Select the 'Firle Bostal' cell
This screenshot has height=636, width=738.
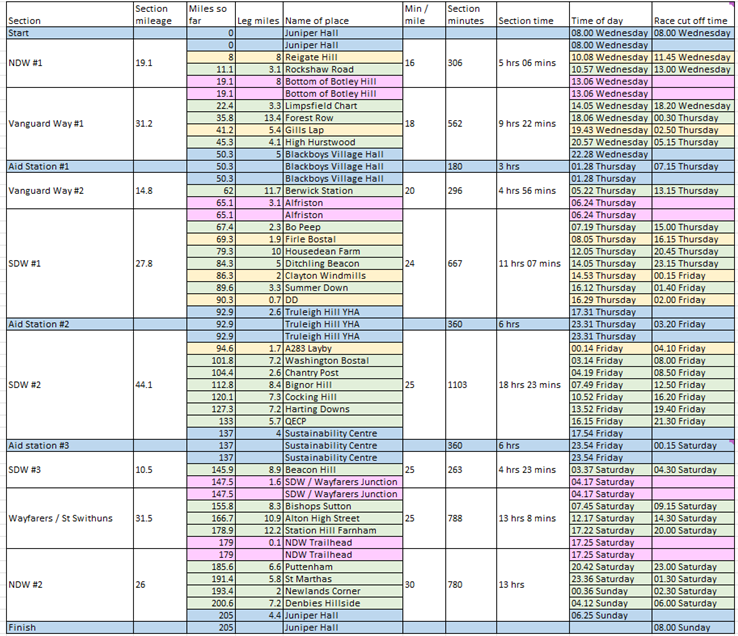[x=343, y=240]
